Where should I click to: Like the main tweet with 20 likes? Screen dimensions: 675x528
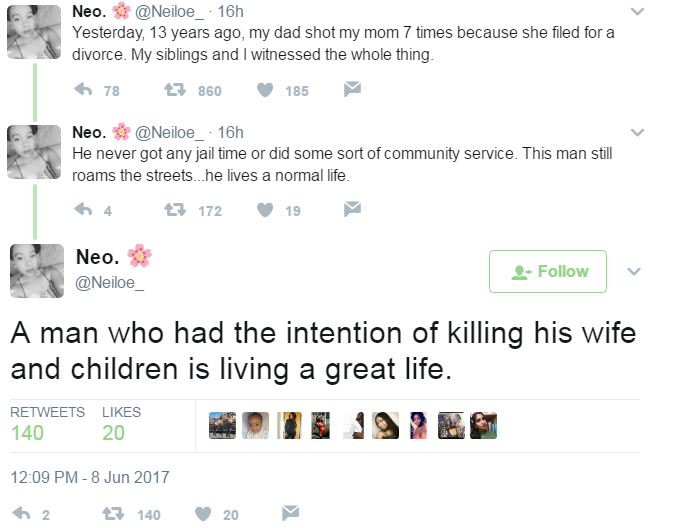tap(202, 514)
